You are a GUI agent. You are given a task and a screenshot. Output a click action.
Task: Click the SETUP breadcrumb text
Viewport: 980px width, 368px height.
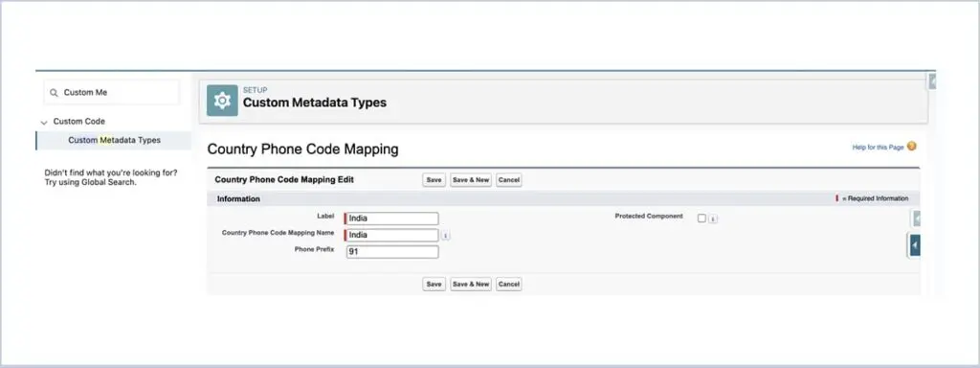[x=255, y=90]
